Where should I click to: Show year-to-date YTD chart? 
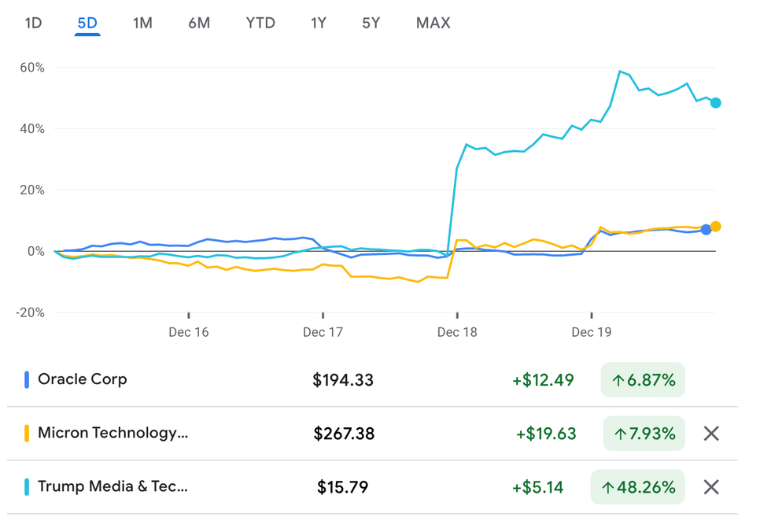(x=260, y=23)
